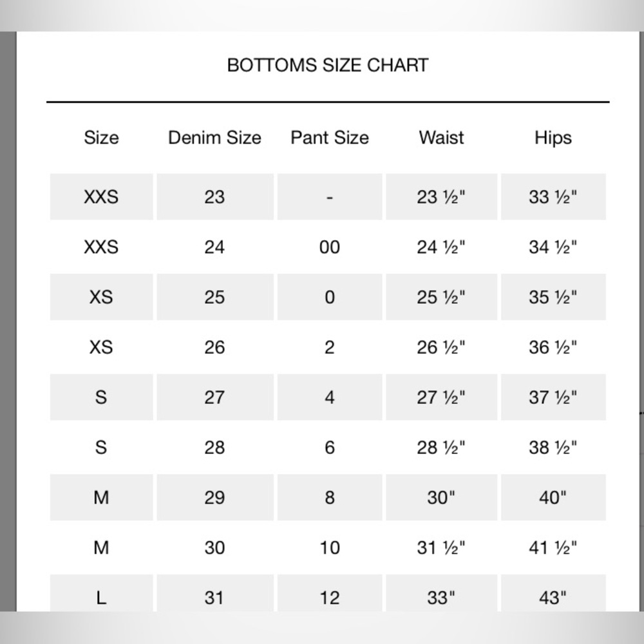Click the waist 25 ½" cell
The width and height of the screenshot is (644, 644).
pos(442,297)
